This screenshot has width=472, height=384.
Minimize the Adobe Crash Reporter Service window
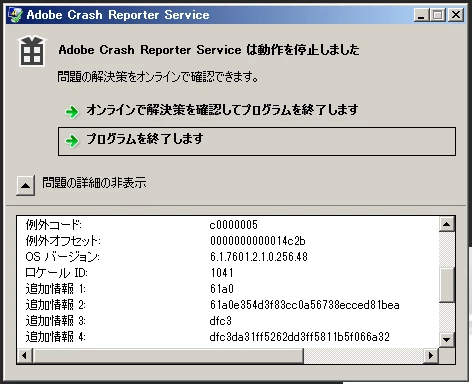(x=421, y=15)
